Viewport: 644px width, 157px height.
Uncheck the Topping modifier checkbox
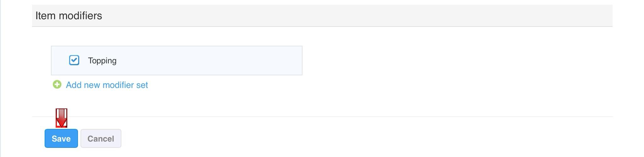(74, 60)
